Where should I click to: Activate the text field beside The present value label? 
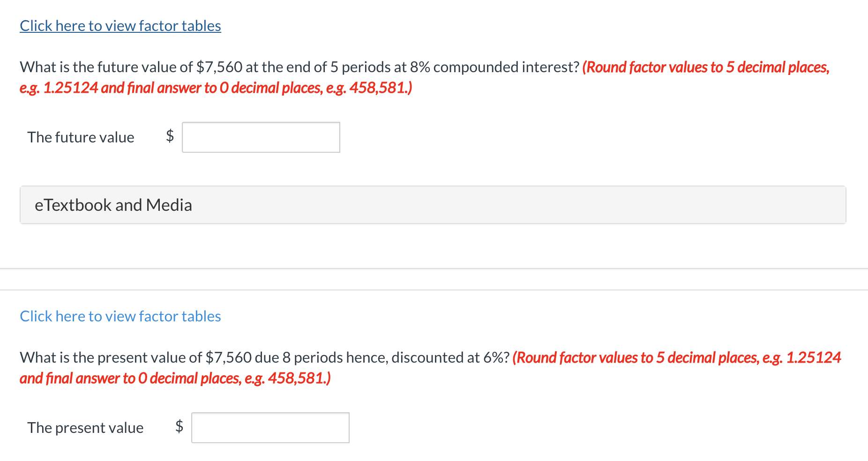270,427
